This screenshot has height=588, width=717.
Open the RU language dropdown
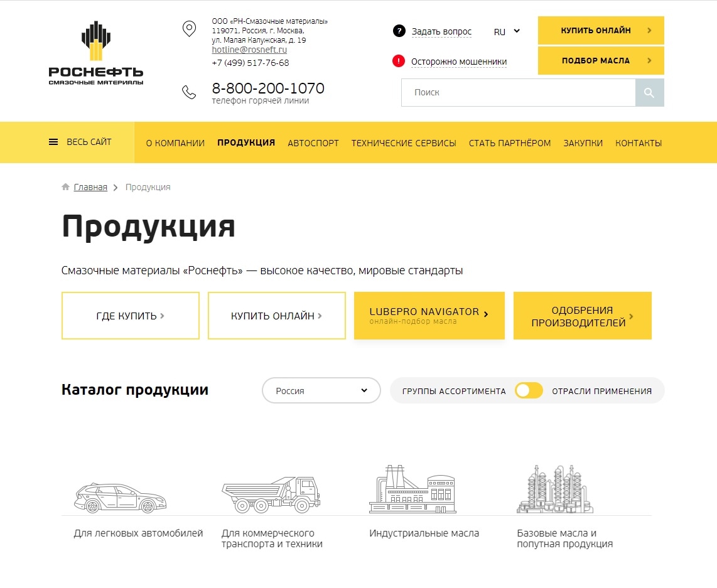point(507,31)
